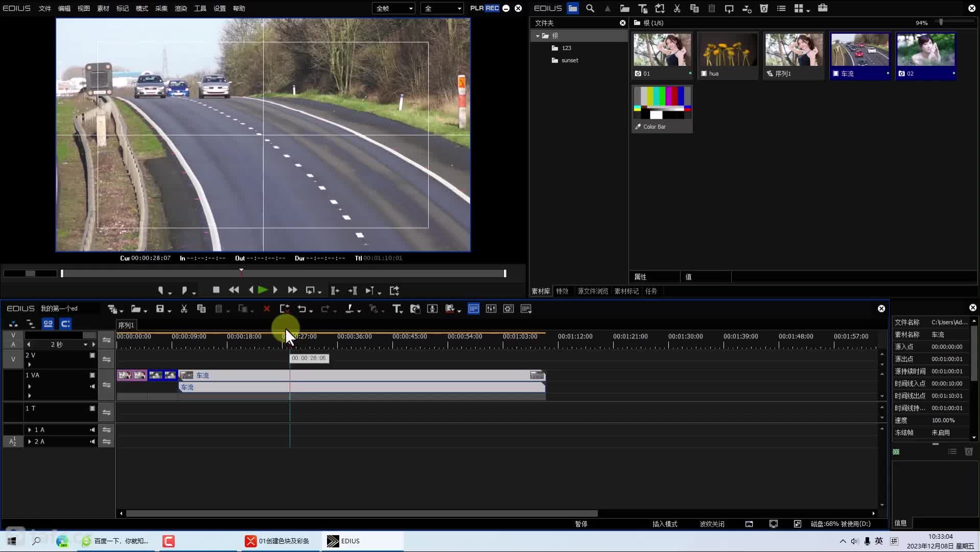
Task: Toggle the folder view icon in bin window
Action: pyautogui.click(x=573, y=8)
